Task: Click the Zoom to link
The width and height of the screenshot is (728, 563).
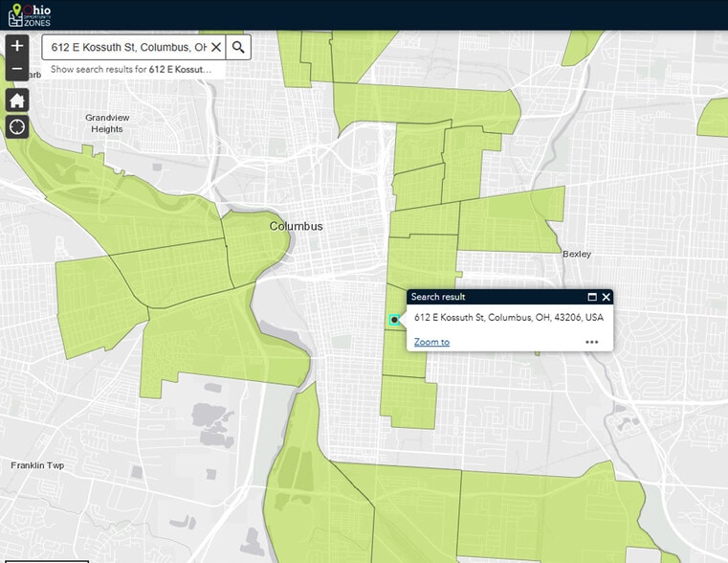Action: pos(431,342)
